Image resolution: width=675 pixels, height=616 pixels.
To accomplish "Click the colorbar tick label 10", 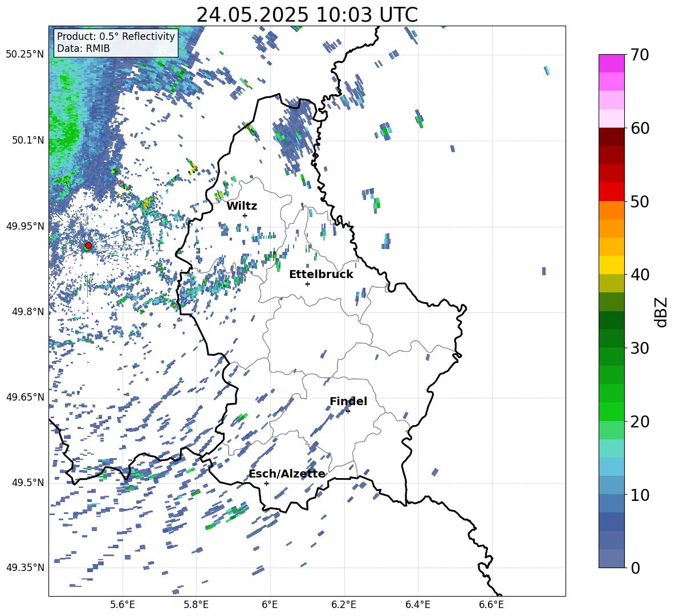I will [640, 495].
